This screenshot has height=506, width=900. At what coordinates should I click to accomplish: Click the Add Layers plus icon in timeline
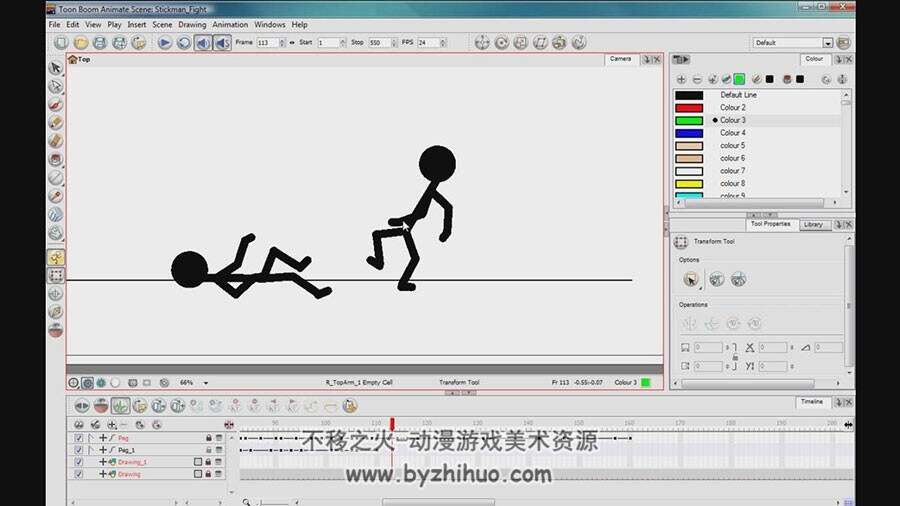[112, 425]
